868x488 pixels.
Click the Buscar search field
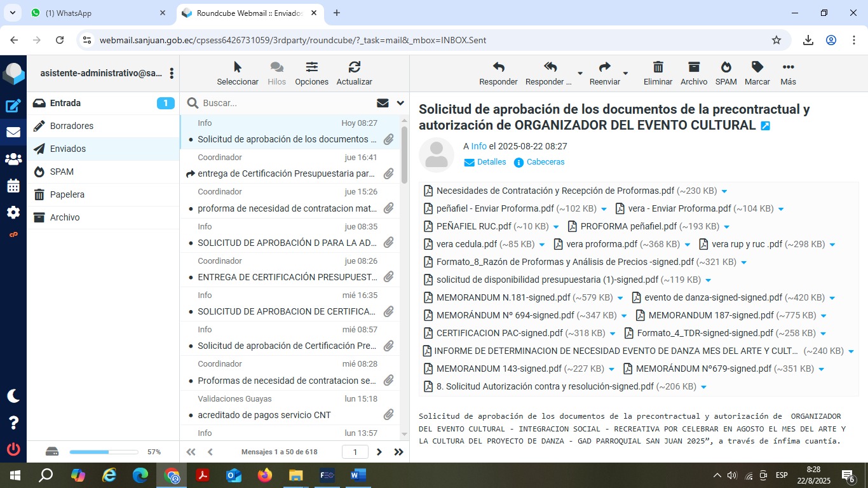coord(286,103)
